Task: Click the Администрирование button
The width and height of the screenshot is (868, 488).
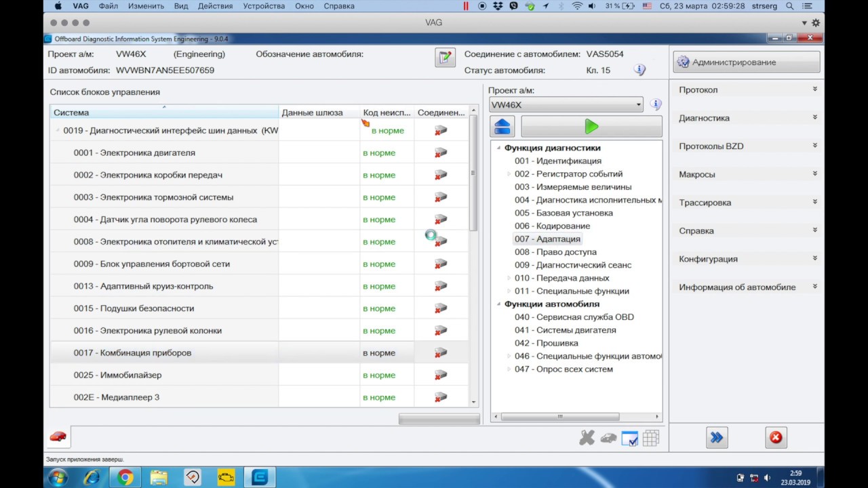Action: pyautogui.click(x=747, y=62)
